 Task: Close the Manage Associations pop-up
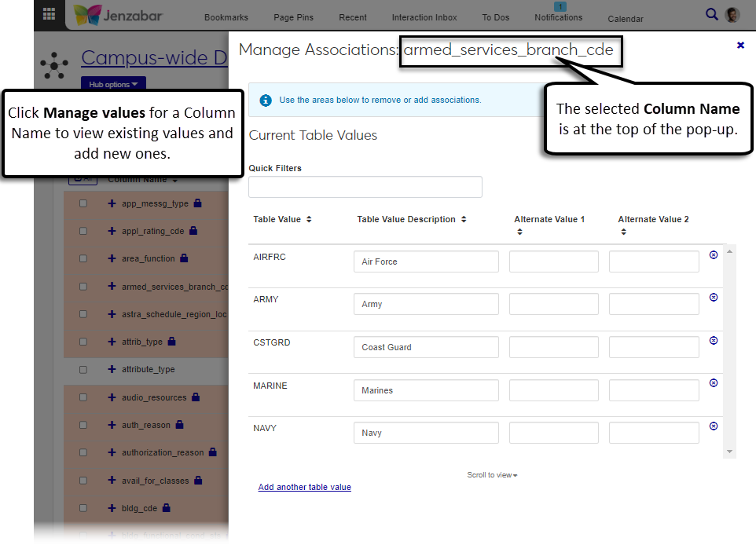[x=740, y=46]
